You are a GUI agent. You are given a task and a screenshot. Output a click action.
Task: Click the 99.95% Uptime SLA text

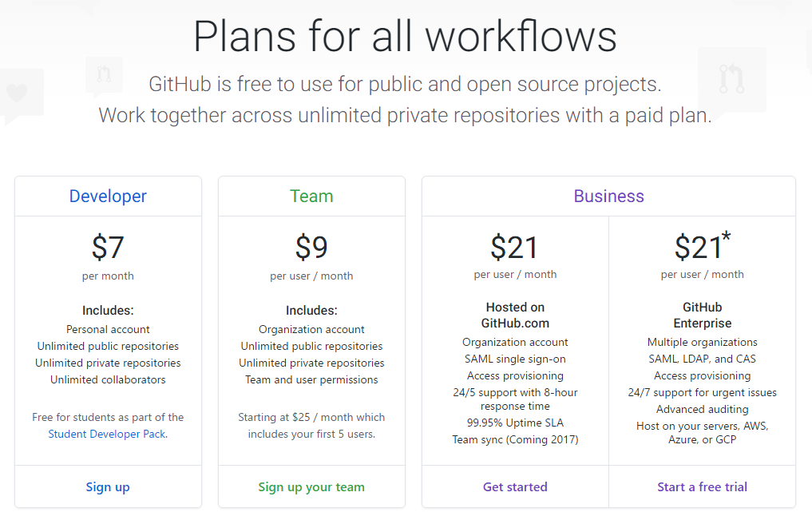(515, 423)
